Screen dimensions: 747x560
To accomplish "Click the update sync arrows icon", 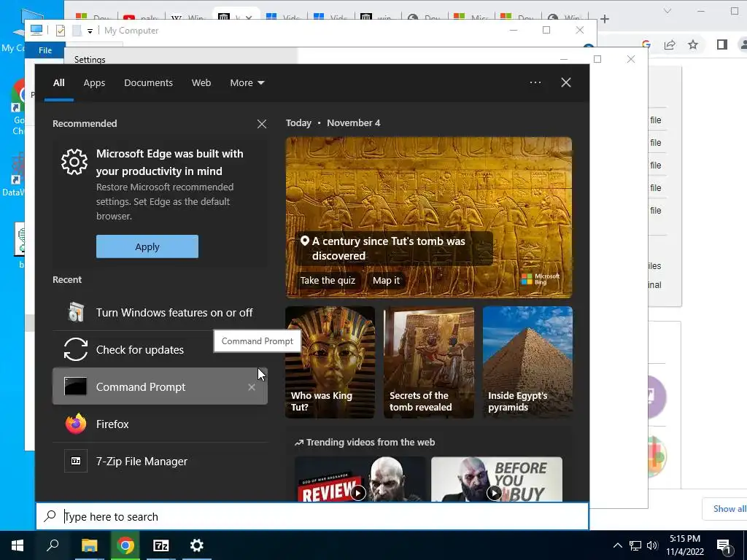I will (x=76, y=349).
